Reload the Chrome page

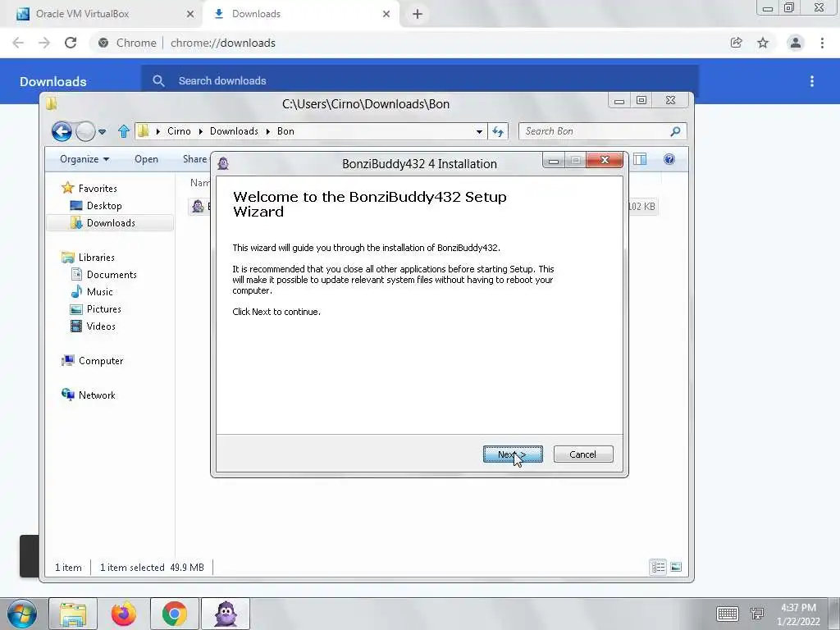pyautogui.click(x=71, y=43)
